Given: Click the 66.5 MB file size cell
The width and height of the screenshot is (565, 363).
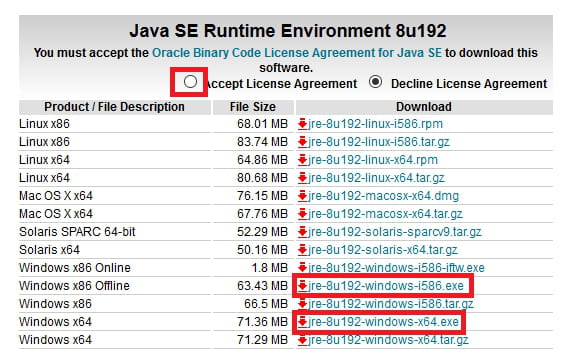Looking at the screenshot, I should coord(266,304).
